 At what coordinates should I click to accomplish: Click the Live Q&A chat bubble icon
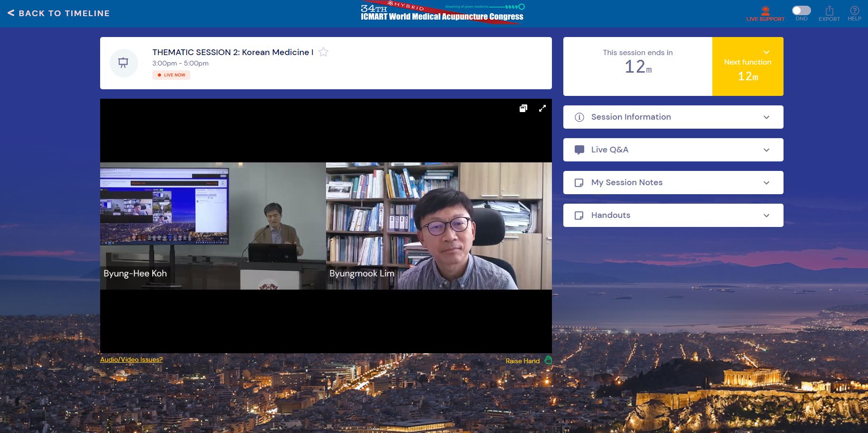(579, 150)
